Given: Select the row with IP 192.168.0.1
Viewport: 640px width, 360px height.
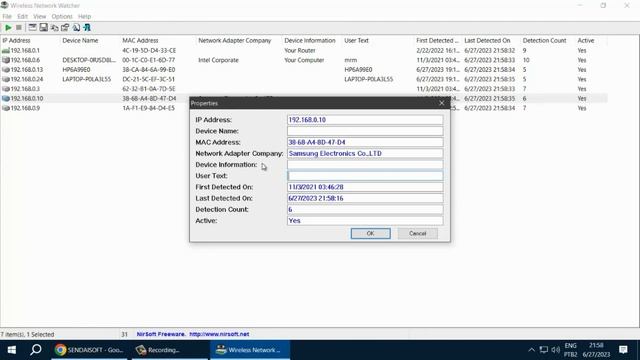Looking at the screenshot, I should click(x=304, y=51).
